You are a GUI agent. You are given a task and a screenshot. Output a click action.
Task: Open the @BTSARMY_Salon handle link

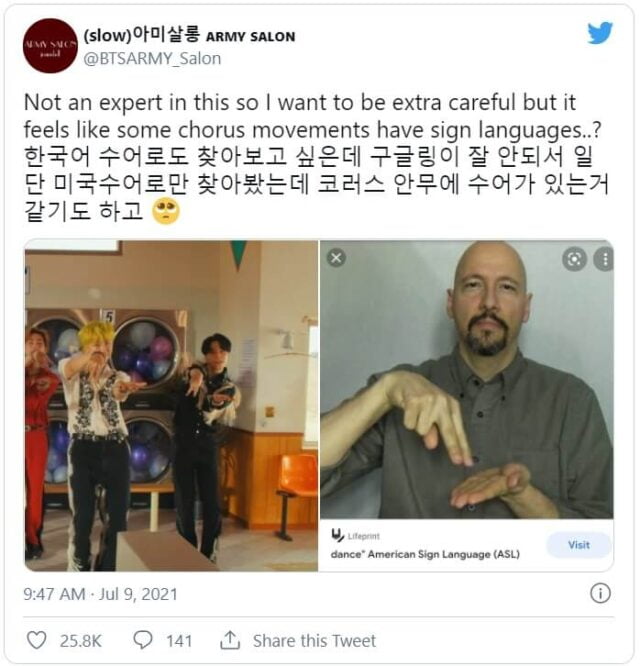click(x=152, y=59)
